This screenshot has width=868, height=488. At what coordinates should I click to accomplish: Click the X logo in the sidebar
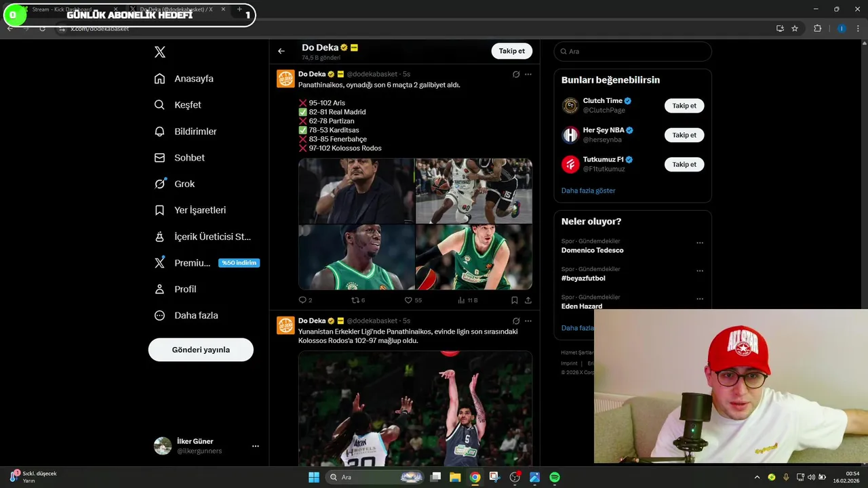[x=159, y=52]
